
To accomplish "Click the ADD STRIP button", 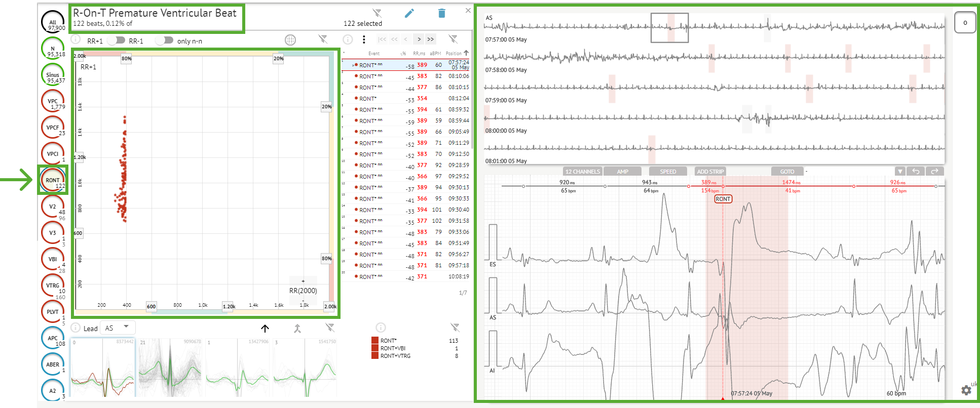I will (710, 172).
